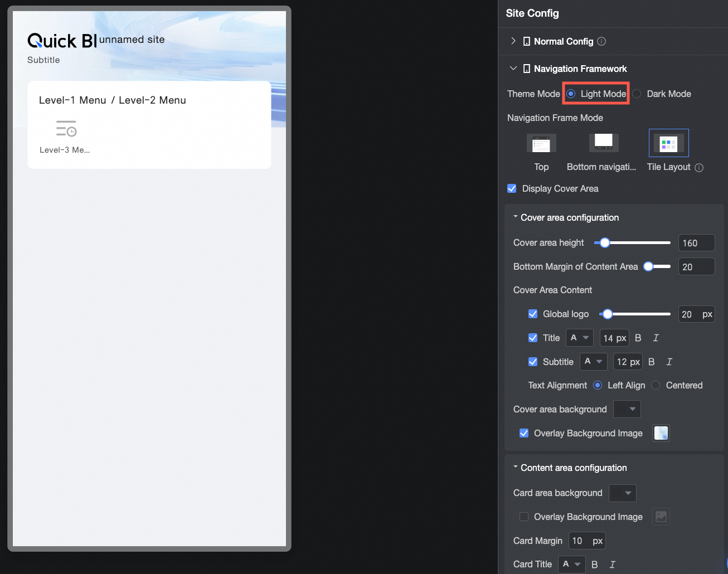The height and width of the screenshot is (574, 728).
Task: Click the Level-1 Menu / Level-2 Menu heading
Action: coord(113,100)
